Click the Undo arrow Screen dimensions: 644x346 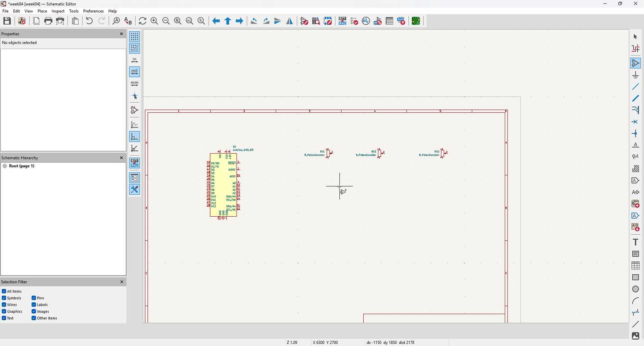89,21
